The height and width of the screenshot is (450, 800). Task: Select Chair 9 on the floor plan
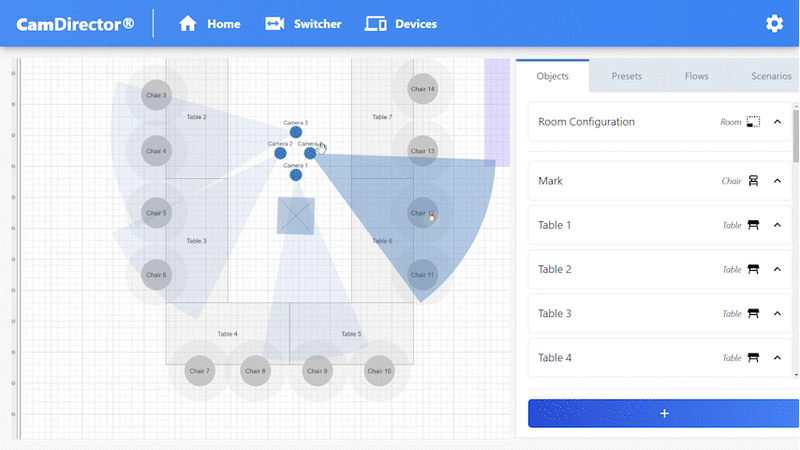tap(317, 371)
